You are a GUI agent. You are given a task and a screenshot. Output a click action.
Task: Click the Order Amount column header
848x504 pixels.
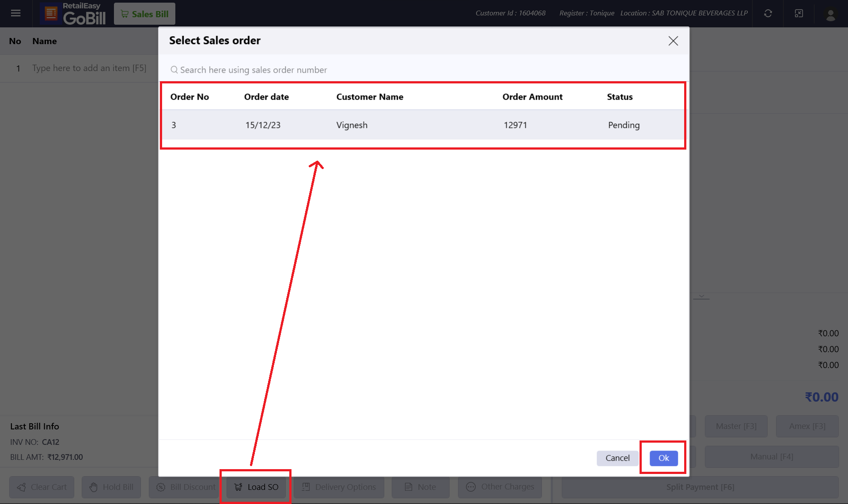tap(532, 97)
